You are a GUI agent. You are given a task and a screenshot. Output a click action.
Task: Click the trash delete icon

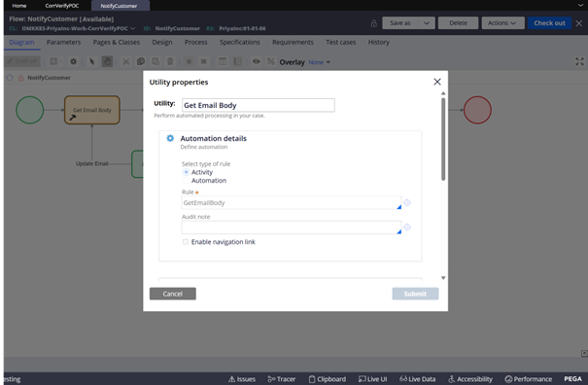(170, 61)
